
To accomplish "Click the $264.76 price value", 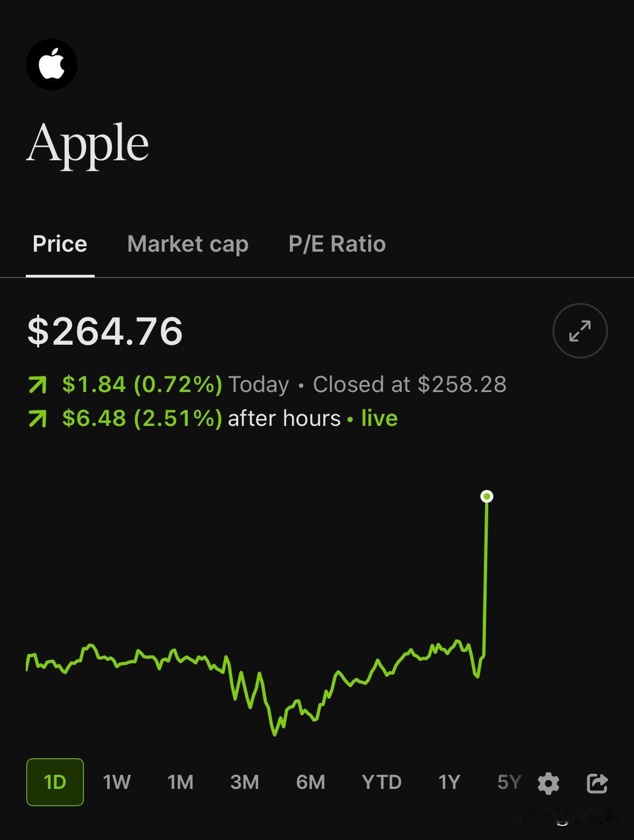I will (105, 331).
